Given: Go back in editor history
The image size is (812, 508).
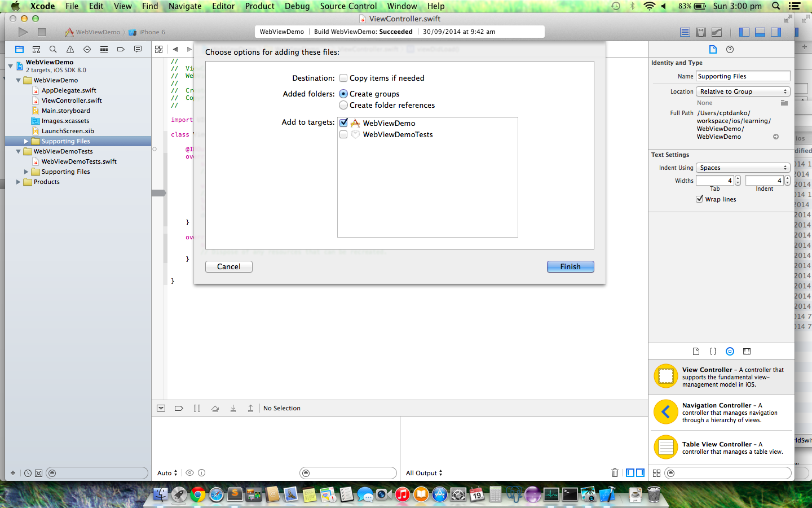Looking at the screenshot, I should (x=175, y=49).
